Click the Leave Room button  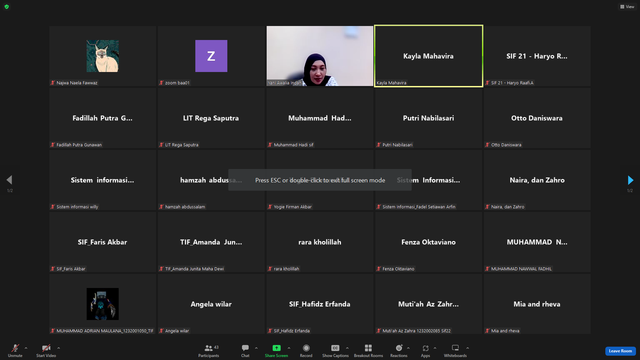coord(620,351)
